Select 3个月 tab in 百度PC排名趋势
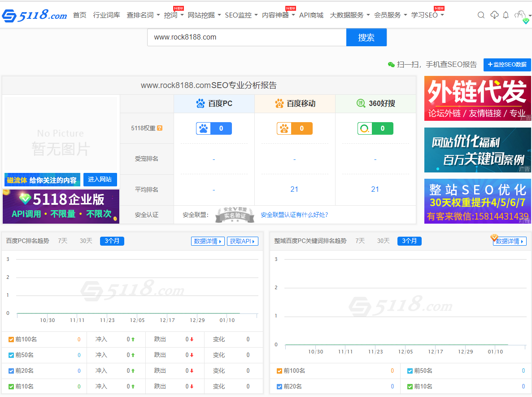This screenshot has width=532, height=397. [x=112, y=241]
